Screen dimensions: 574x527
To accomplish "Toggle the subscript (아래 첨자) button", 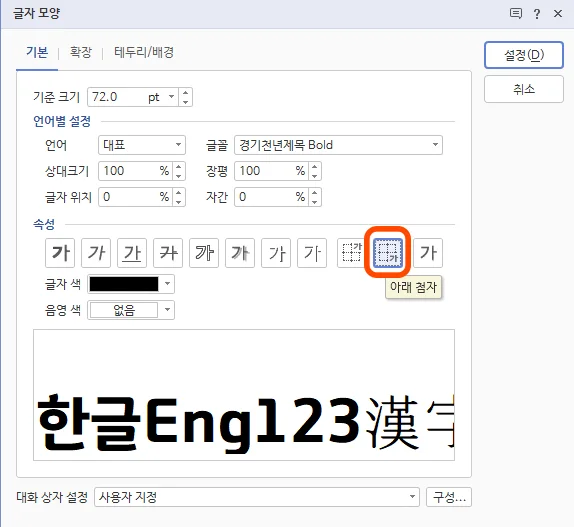I will pyautogui.click(x=388, y=253).
